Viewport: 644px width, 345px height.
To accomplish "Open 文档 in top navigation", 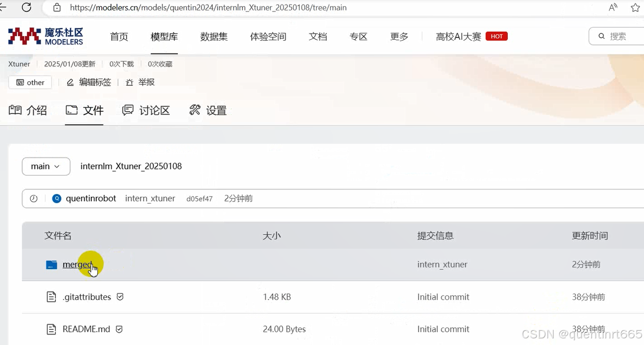I will [x=318, y=36].
